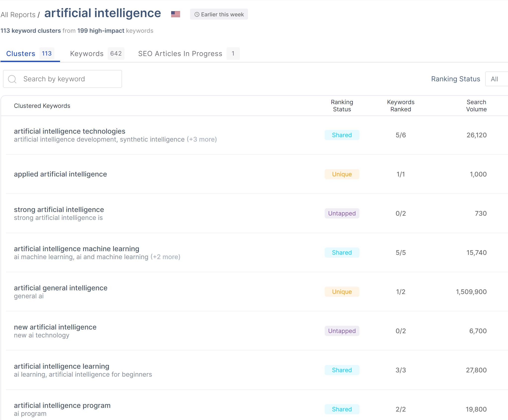Click Shared badge for artificial intelligence program
The height and width of the screenshot is (420, 508).
[x=342, y=409]
